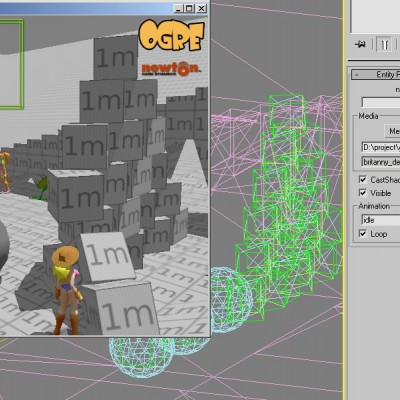The height and width of the screenshot is (400, 400).
Task: Click the OGRE logo in preview
Action: tap(171, 36)
